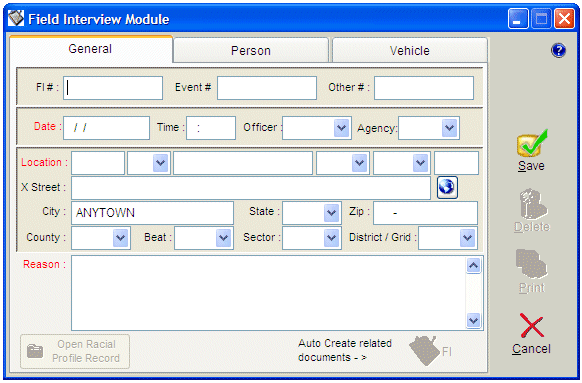Click the Cancel label text
The image size is (582, 383).
point(531,349)
